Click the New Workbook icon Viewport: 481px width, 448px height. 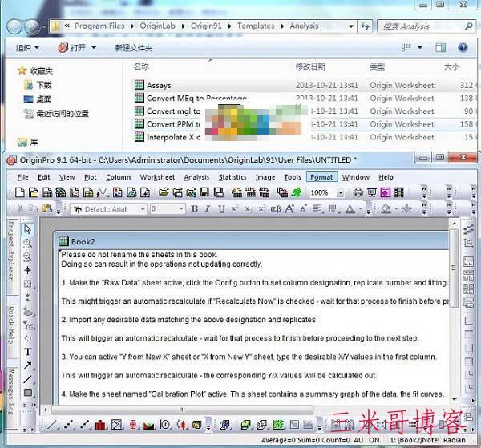[x=47, y=192]
